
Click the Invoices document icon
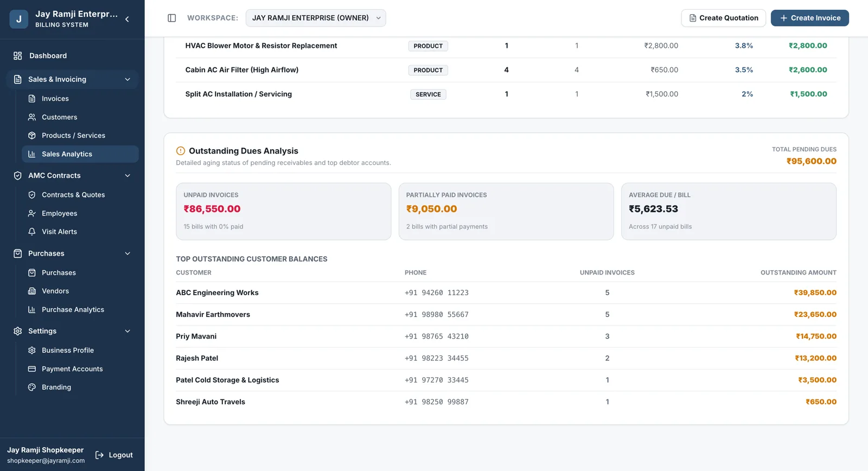[x=32, y=99]
